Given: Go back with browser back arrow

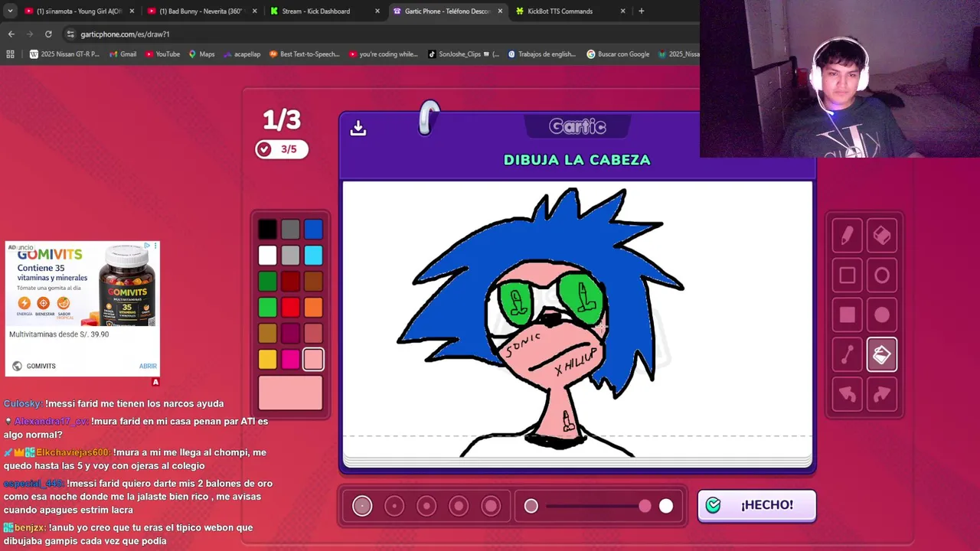Looking at the screenshot, I should (11, 34).
